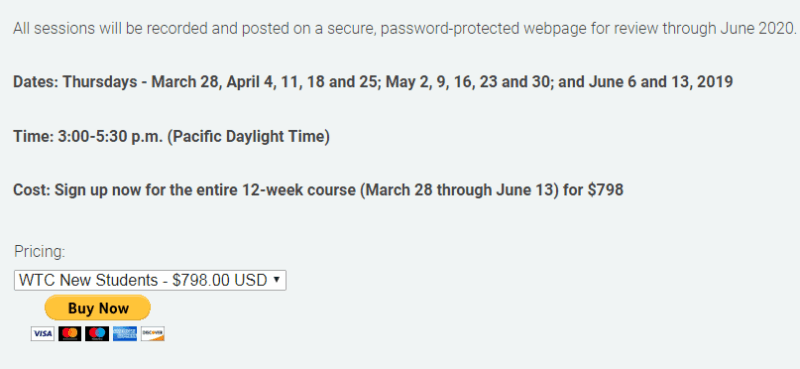The height and width of the screenshot is (369, 800).
Task: Click the red-blue Maestro card logo
Action: pyautogui.click(x=97, y=334)
